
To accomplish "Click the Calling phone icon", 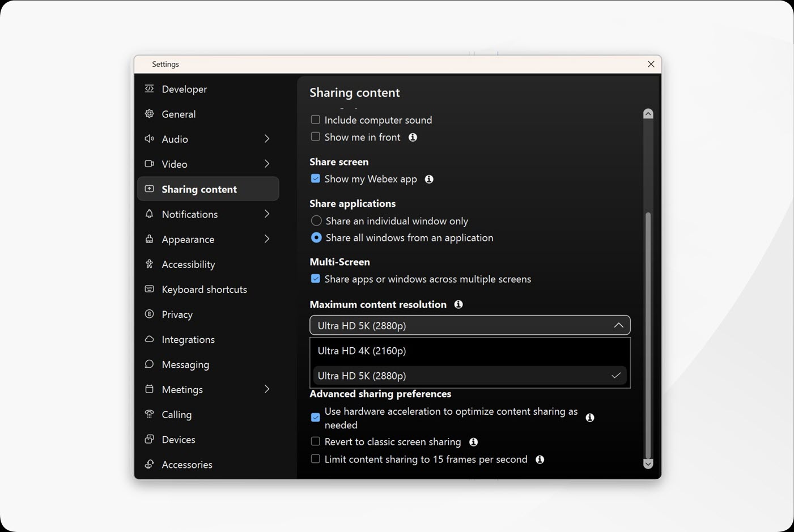I will tap(149, 414).
